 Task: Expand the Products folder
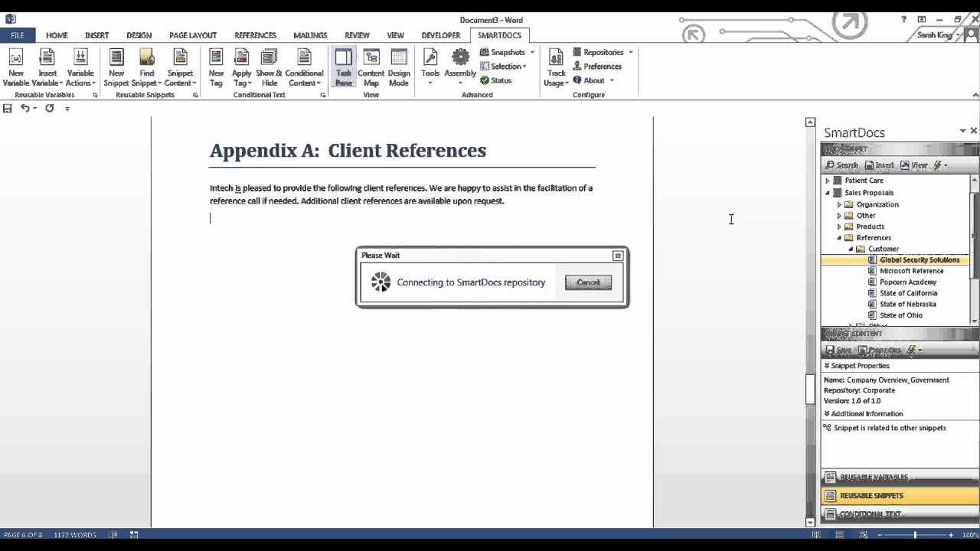(x=839, y=227)
